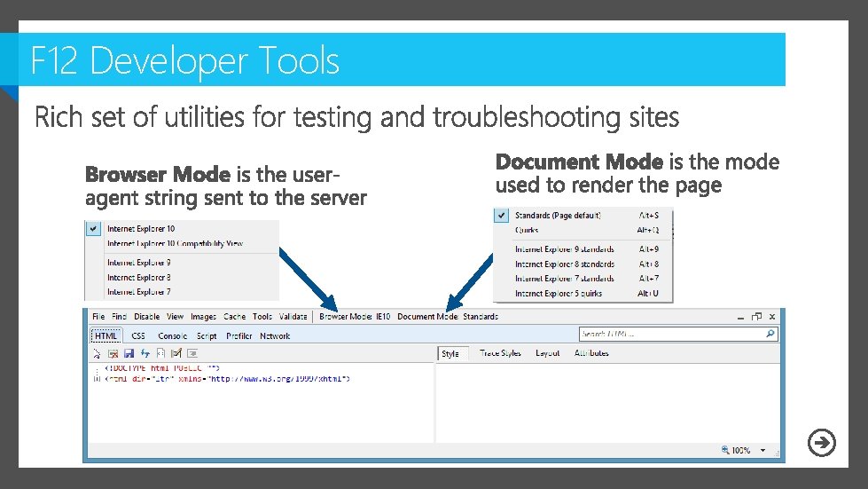Switch to the HTML tab
The width and height of the screenshot is (868, 489).
pos(106,335)
